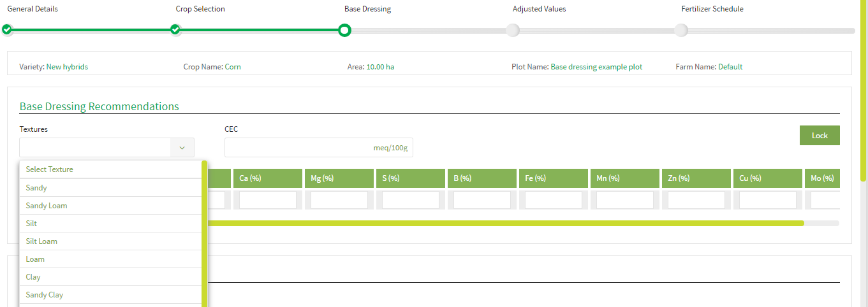Click the Cu (%) input box
The height and width of the screenshot is (307, 868).
(768, 200)
